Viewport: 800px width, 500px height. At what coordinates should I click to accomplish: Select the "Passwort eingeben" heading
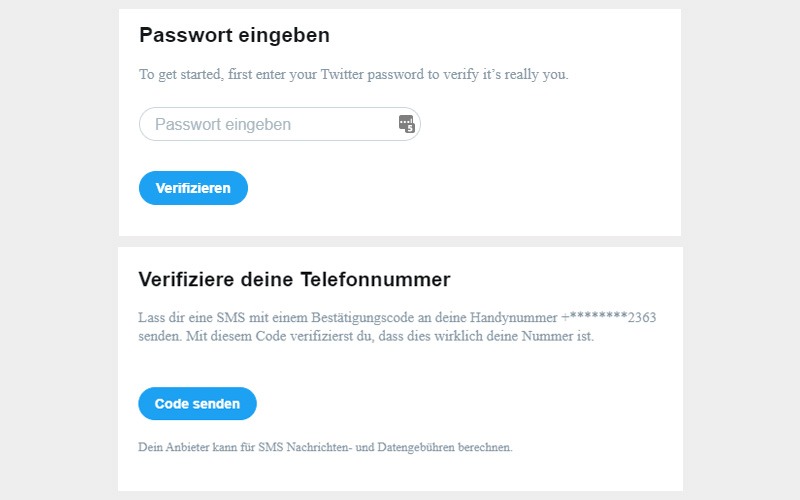point(235,35)
